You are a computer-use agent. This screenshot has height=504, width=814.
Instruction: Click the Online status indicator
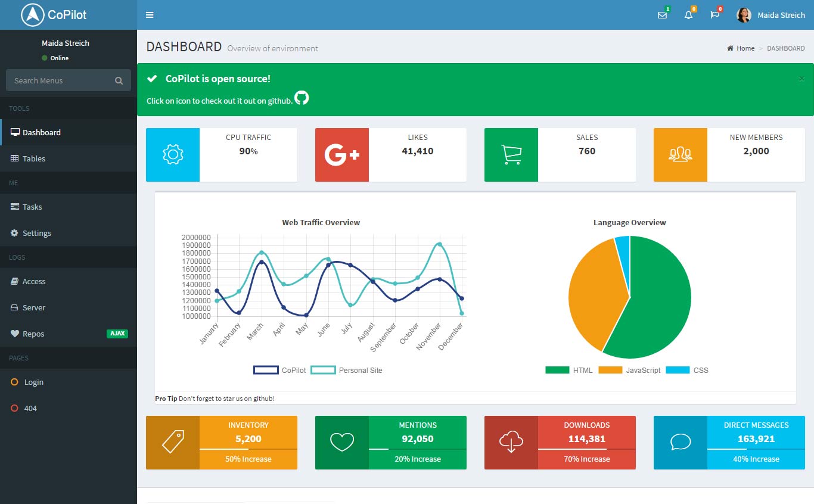click(55, 58)
